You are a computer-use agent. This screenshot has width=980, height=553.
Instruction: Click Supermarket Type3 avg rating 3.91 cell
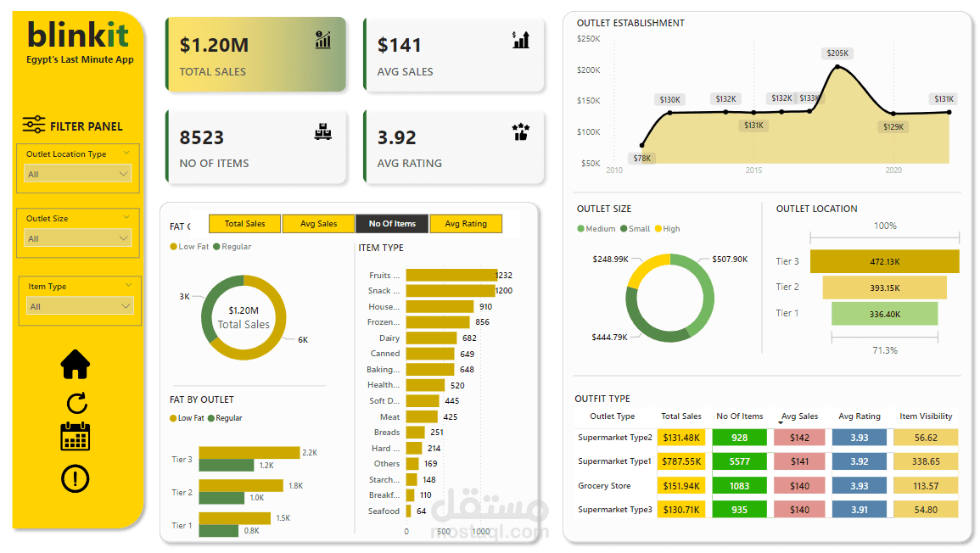click(859, 510)
